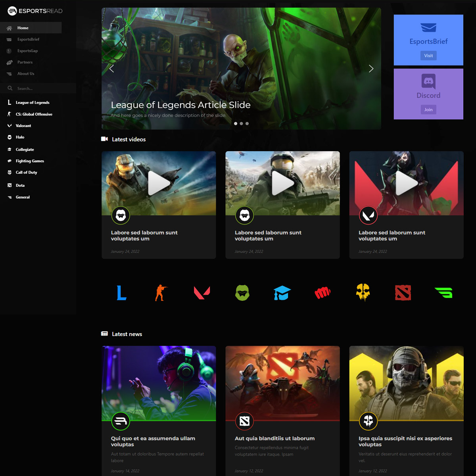Click the Dota badge on second news card
Viewport: 476px width, 476px height.
pyautogui.click(x=244, y=421)
